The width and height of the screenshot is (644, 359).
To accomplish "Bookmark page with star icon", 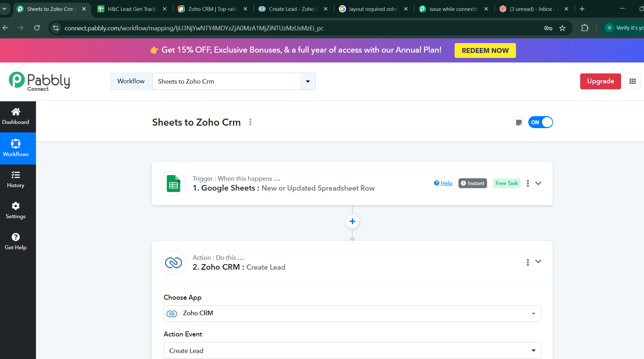I will click(562, 28).
